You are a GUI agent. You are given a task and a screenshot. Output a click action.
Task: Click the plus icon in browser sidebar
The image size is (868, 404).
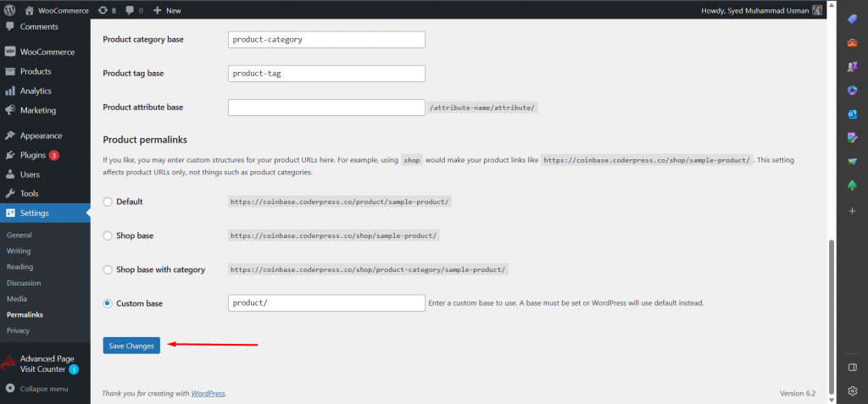[x=852, y=210]
